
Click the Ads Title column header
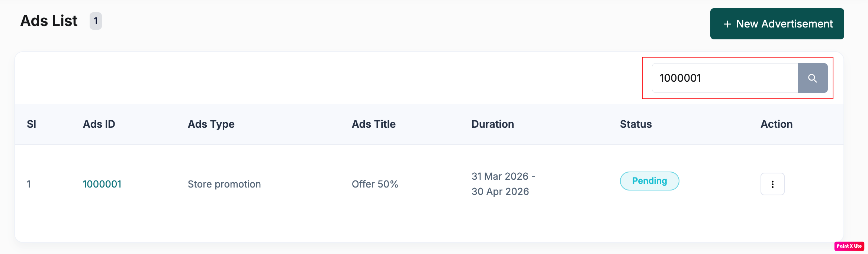[373, 124]
